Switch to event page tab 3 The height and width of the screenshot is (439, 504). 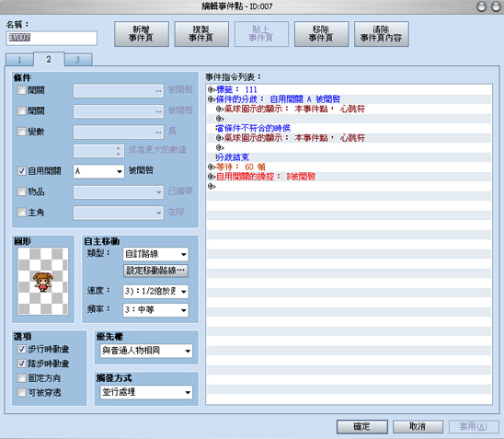click(78, 60)
